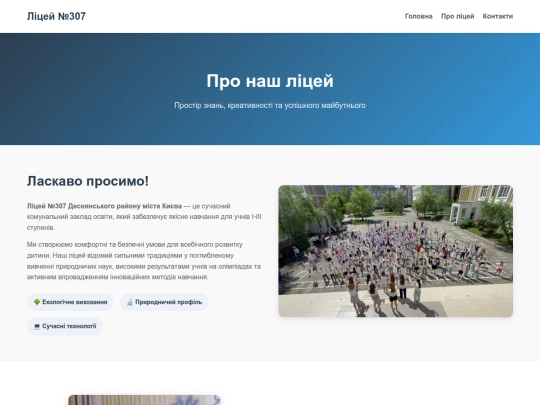Image resolution: width=540 pixels, height=405 pixels.
Task: Open the partially visible image at the page bottom
Action: [144, 400]
